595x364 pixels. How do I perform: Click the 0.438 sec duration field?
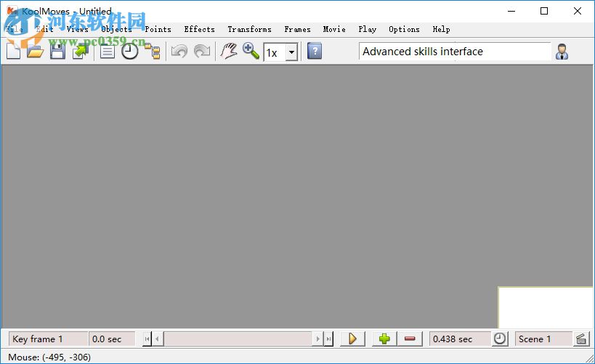point(460,339)
